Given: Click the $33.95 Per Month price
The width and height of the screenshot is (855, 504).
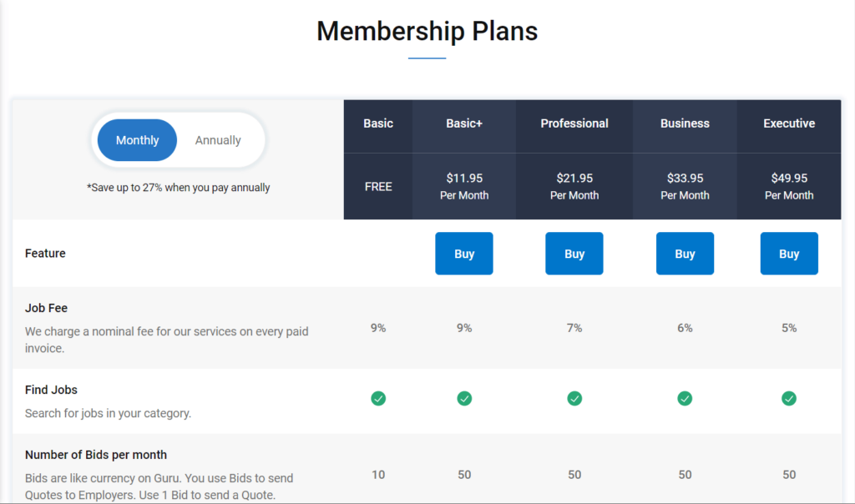Looking at the screenshot, I should coord(685,186).
